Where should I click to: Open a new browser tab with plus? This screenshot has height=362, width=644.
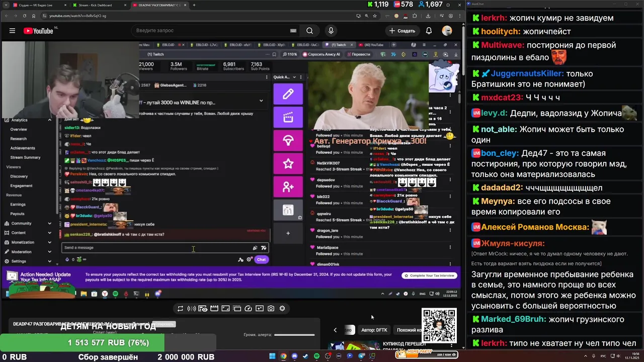tap(194, 5)
